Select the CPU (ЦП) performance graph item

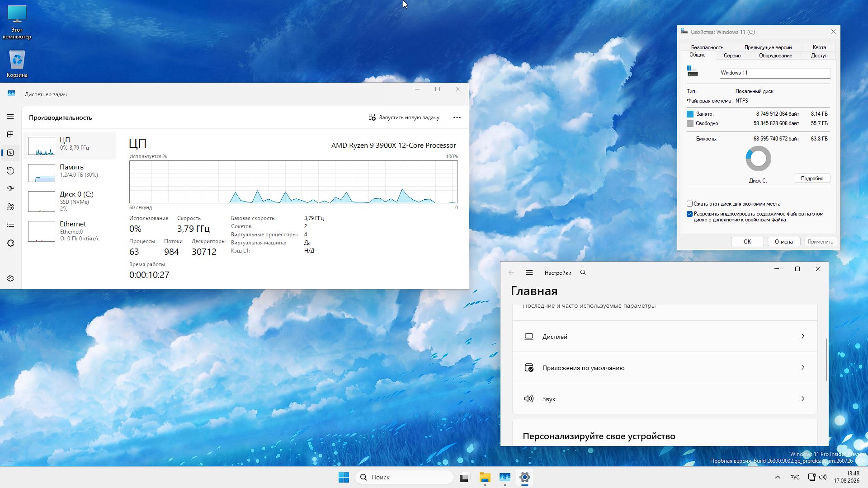(70, 146)
